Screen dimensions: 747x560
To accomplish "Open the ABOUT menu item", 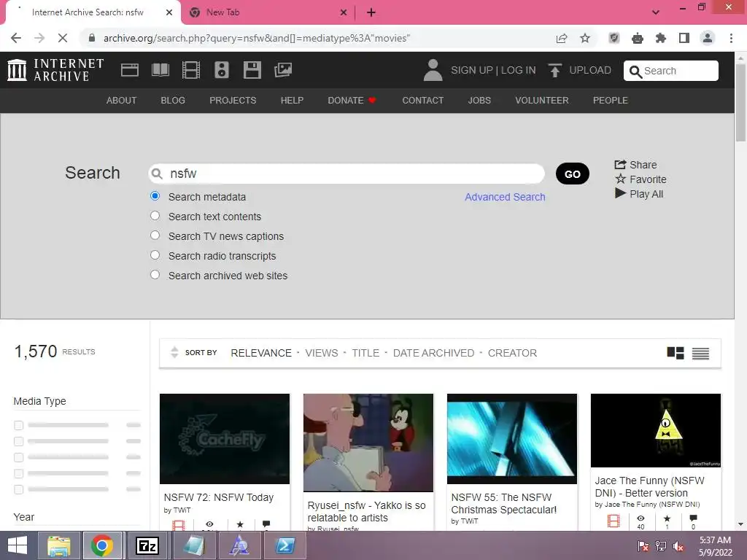I will tap(122, 101).
